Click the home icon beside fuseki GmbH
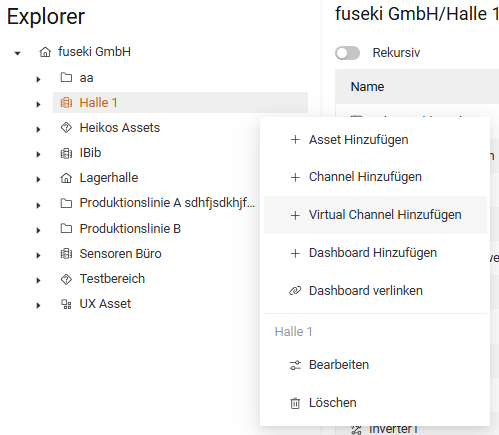The height and width of the screenshot is (435, 499). pos(45,52)
